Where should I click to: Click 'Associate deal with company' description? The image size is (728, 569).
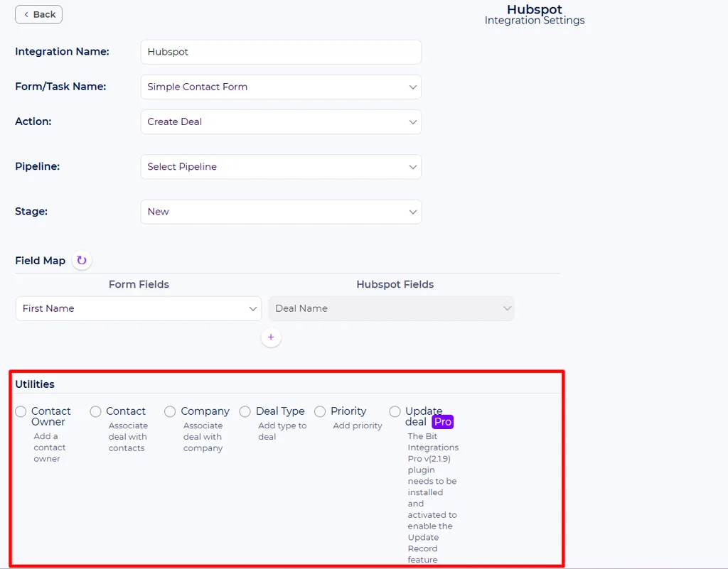tap(203, 437)
